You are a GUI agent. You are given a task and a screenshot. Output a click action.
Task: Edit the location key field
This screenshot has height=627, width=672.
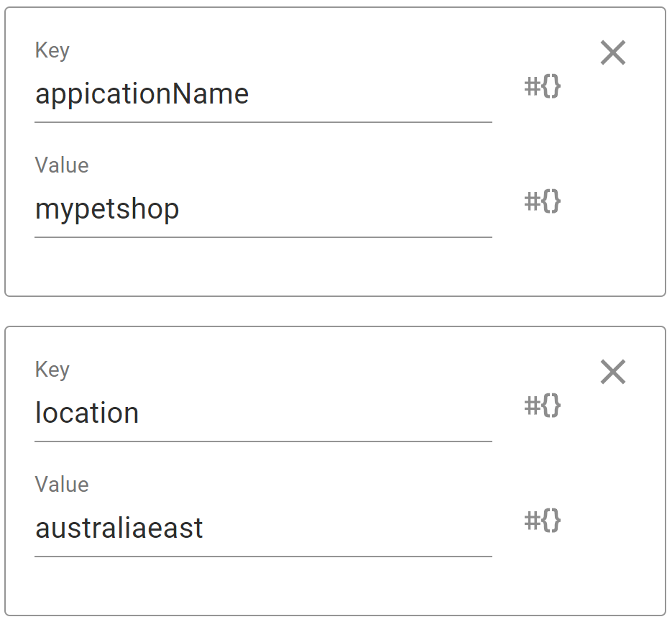coord(263,413)
